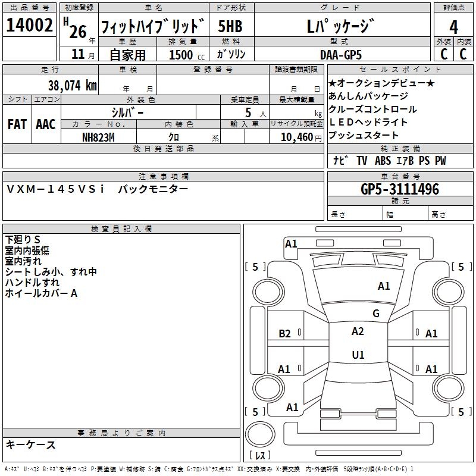Screen dimensions: 476x476
Task: Click the recycle deposit 10,460円
Action: [x=301, y=137]
